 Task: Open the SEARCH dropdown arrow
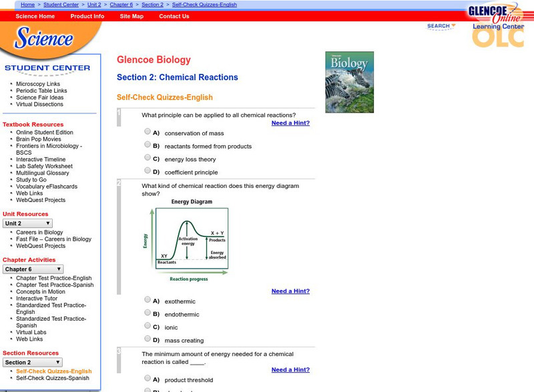(x=455, y=25)
